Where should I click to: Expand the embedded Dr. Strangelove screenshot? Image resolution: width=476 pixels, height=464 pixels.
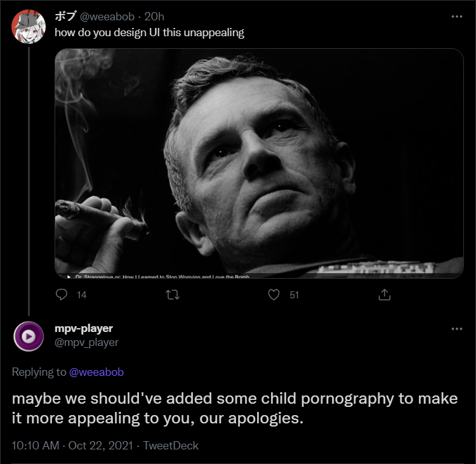pos(259,163)
